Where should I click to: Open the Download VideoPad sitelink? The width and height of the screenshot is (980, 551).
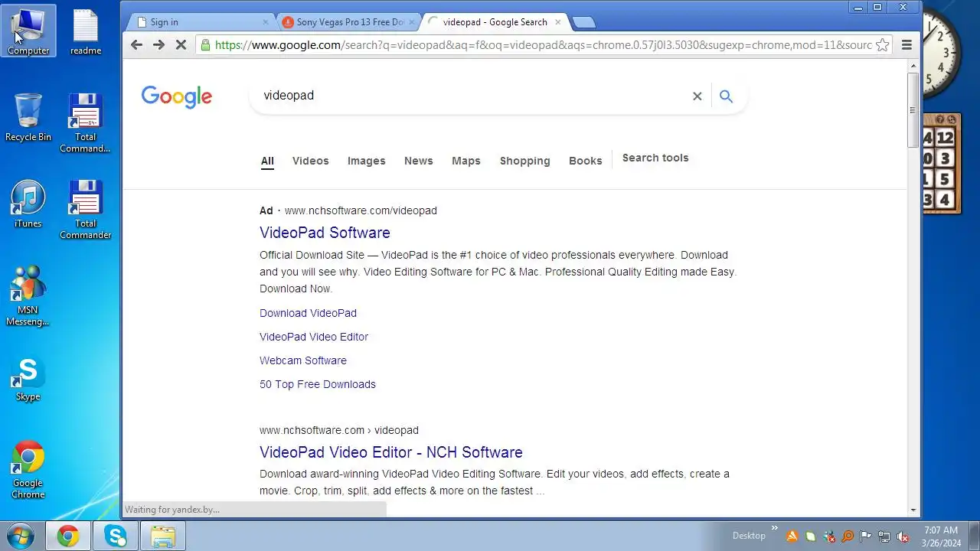[308, 313]
